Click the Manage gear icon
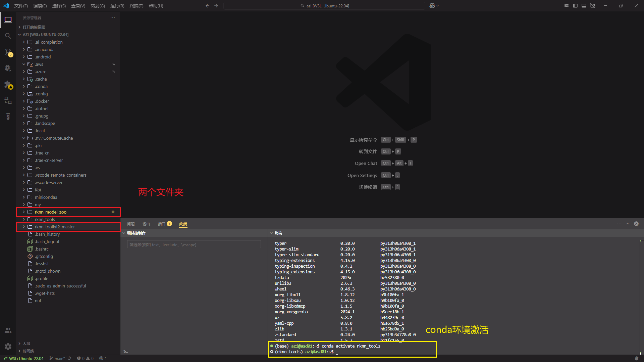 8,346
